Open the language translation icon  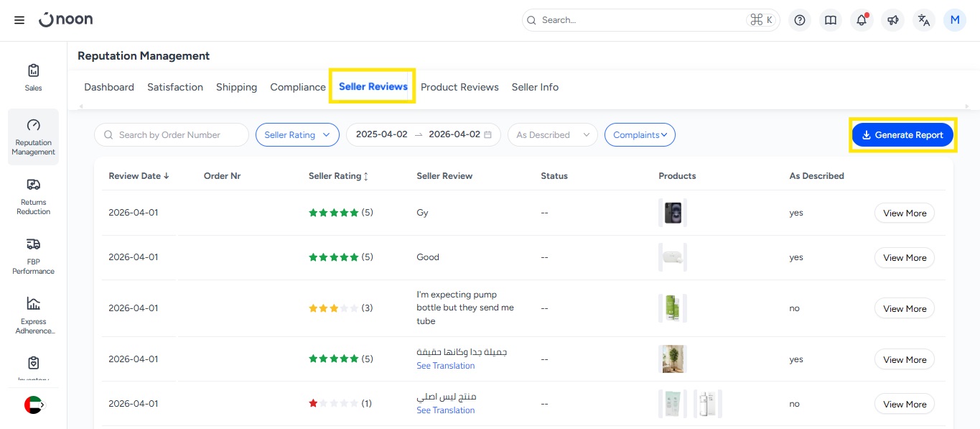click(924, 20)
